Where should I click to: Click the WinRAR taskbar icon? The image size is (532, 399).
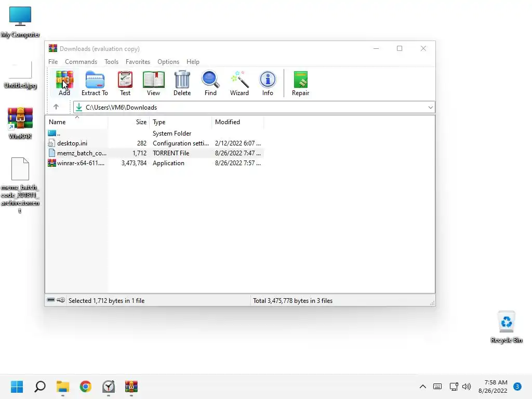(x=131, y=387)
